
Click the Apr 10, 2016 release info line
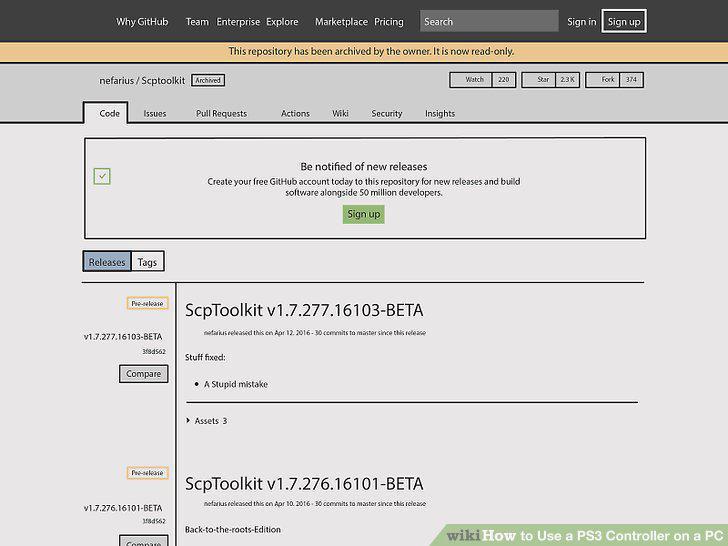coord(315,504)
